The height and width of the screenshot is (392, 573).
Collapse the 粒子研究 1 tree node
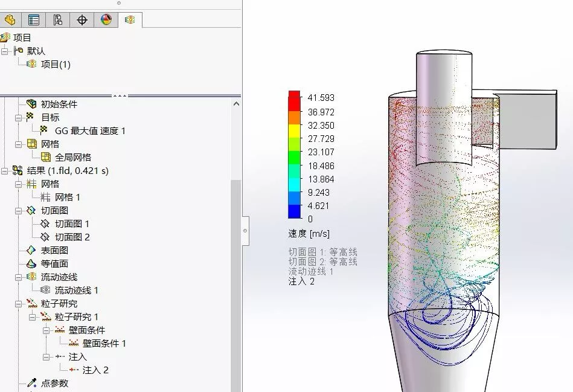33,316
